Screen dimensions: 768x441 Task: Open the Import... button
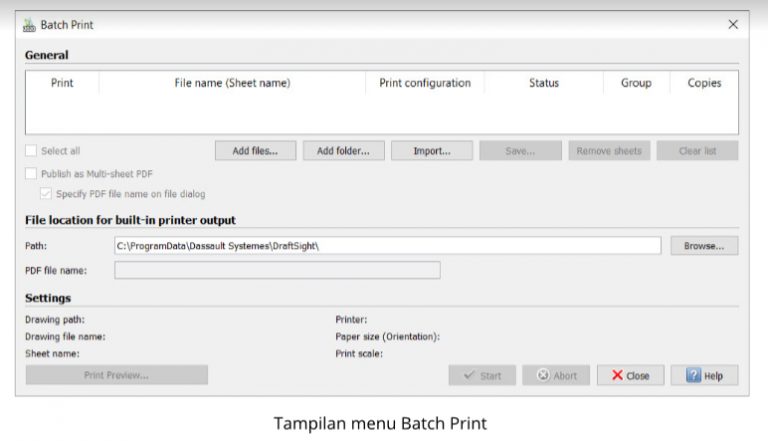432,151
